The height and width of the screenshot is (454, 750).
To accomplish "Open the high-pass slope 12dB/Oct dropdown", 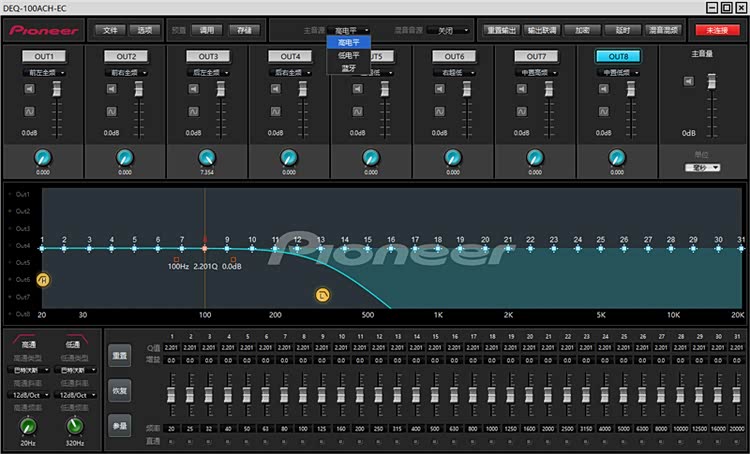I will pos(29,395).
